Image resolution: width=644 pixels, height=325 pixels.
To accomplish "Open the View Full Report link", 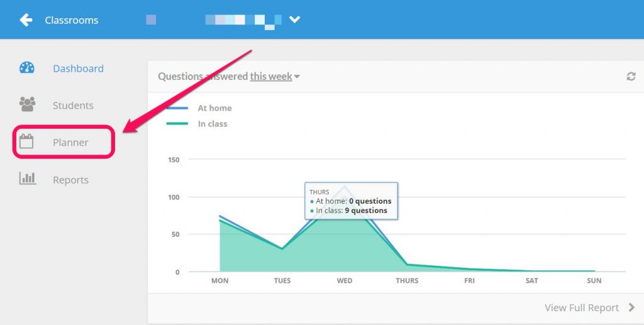I will (582, 308).
